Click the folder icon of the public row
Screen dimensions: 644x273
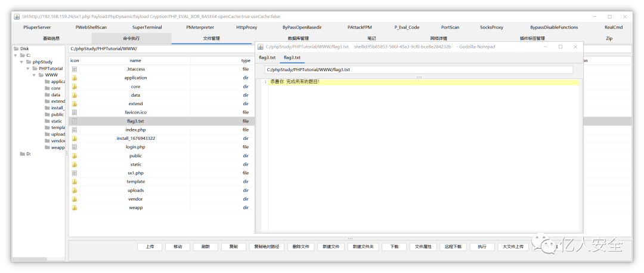point(75,156)
